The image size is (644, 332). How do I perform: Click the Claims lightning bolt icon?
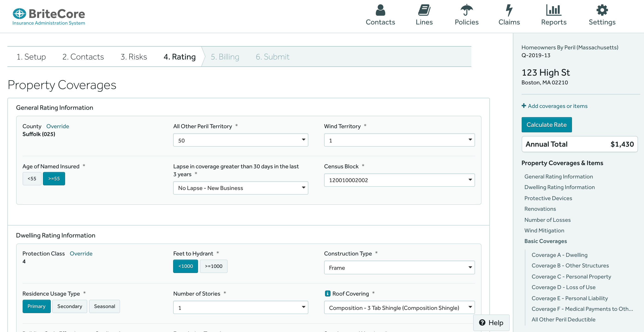point(509,10)
